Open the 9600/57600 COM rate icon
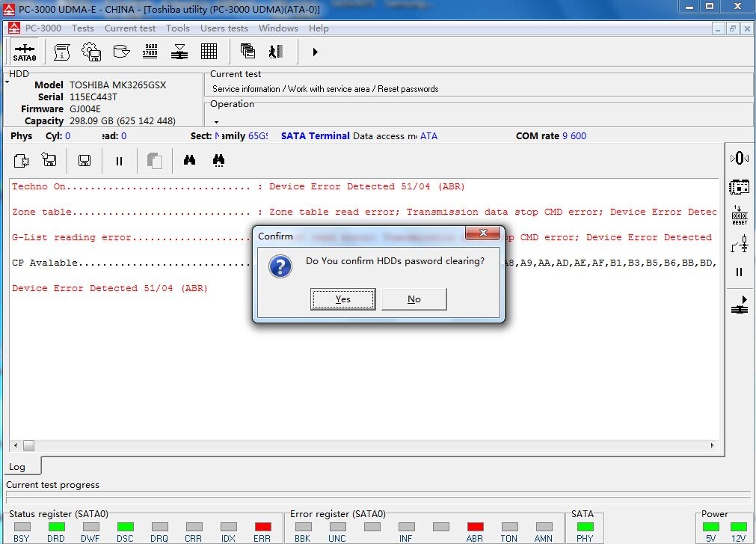Screen dimensions: 756x544 point(150,51)
